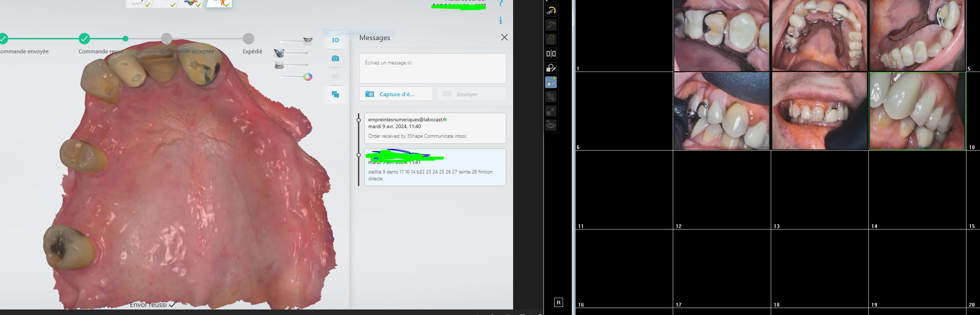Click the shape with arrow tool icon

(551, 68)
